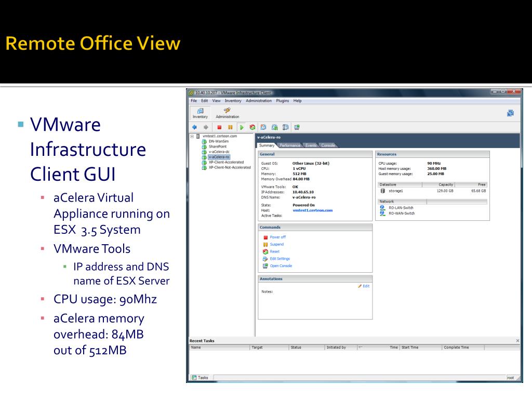Click the VMware logo icon at toolbar right

coord(510,113)
